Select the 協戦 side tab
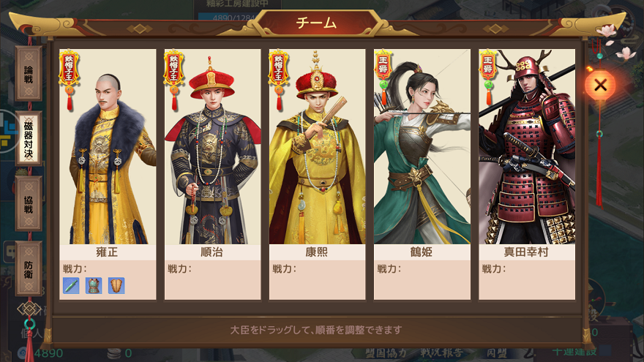Screen dimensions: 644x362 tap(29, 203)
